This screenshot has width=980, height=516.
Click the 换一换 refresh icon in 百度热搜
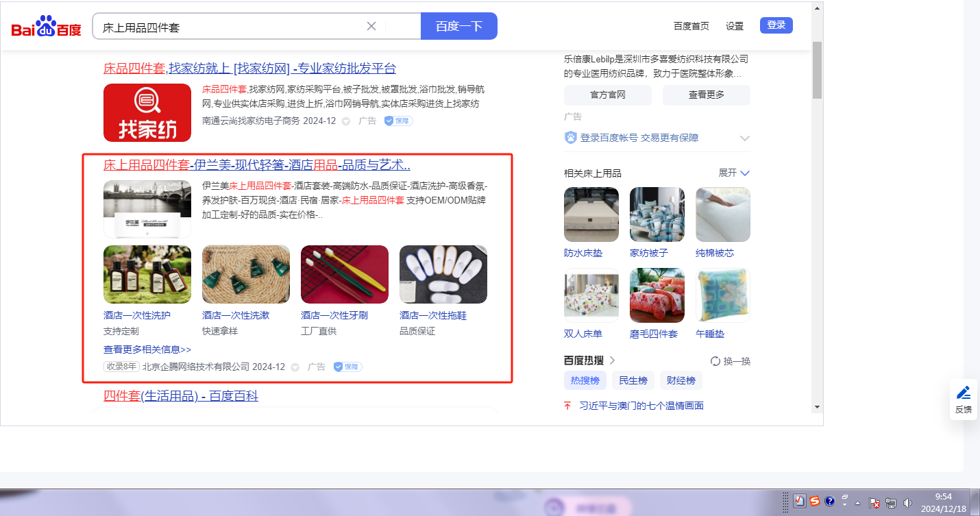coord(715,361)
